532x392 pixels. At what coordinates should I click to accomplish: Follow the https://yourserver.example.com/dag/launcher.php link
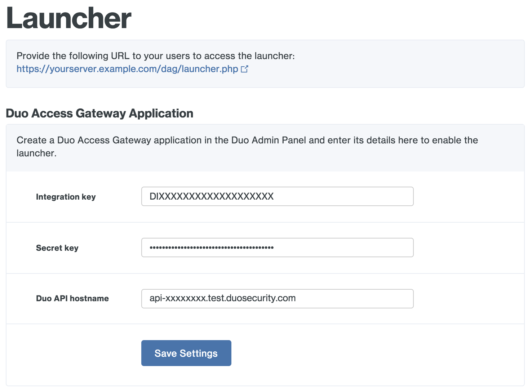point(126,69)
